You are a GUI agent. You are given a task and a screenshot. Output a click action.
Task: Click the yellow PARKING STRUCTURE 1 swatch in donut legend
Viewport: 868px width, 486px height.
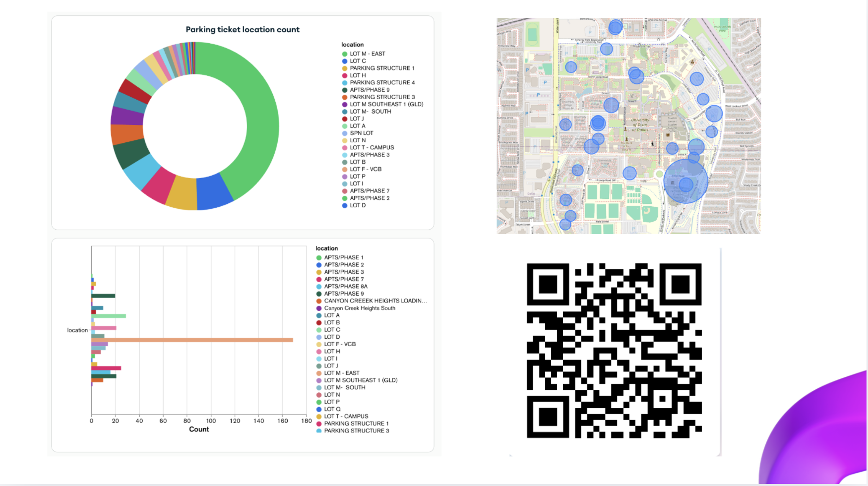point(345,68)
